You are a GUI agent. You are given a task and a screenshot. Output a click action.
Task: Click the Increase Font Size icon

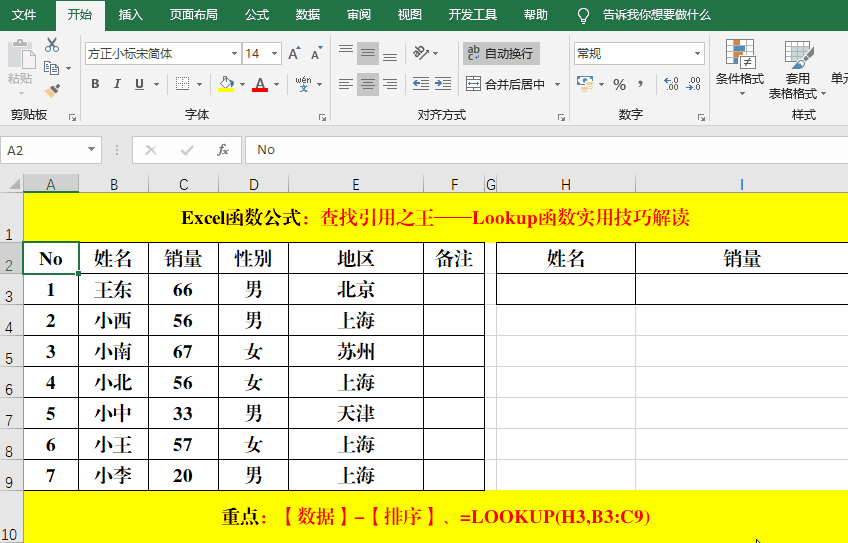tap(293, 54)
